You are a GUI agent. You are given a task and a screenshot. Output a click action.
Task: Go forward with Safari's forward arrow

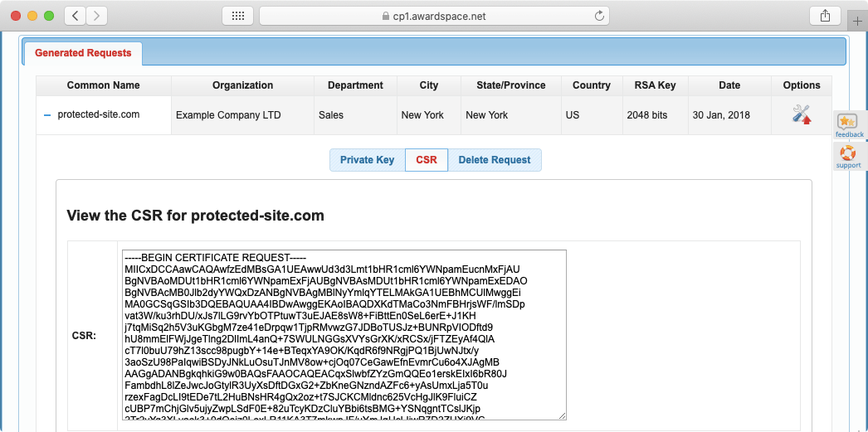point(96,16)
